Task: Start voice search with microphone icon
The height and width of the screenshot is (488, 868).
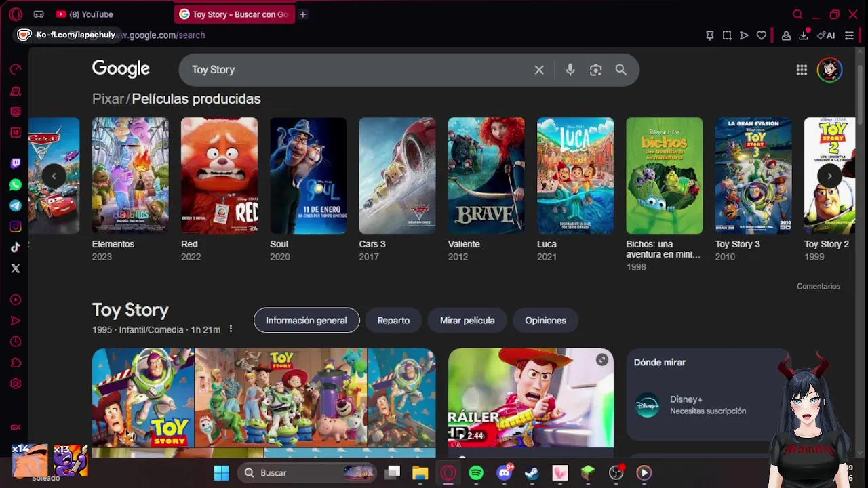Action: pos(570,70)
